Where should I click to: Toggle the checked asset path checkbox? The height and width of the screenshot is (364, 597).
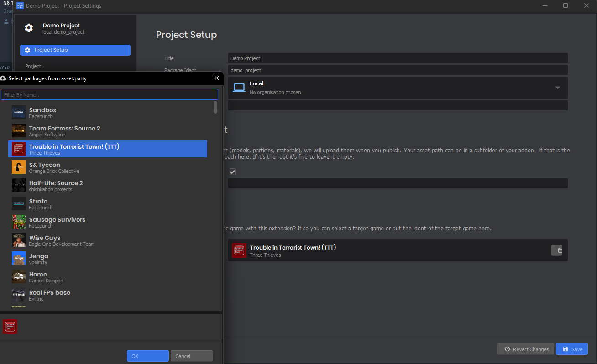pyautogui.click(x=232, y=172)
